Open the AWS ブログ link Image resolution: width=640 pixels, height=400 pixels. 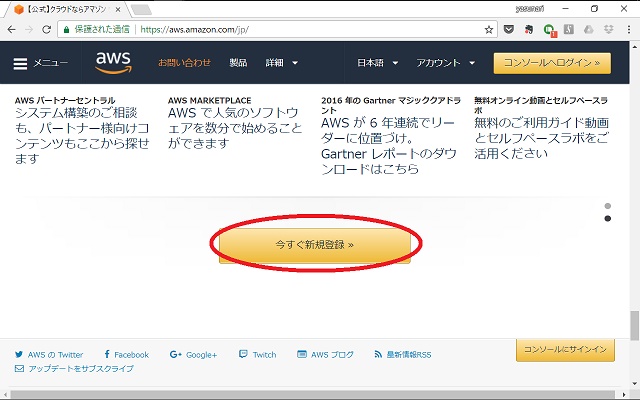pos(325,354)
